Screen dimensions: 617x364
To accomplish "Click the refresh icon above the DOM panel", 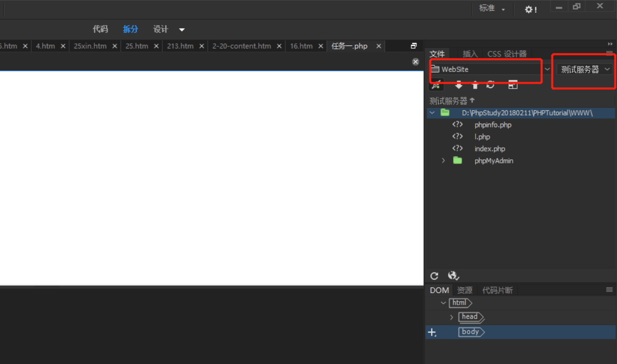I will coord(434,276).
